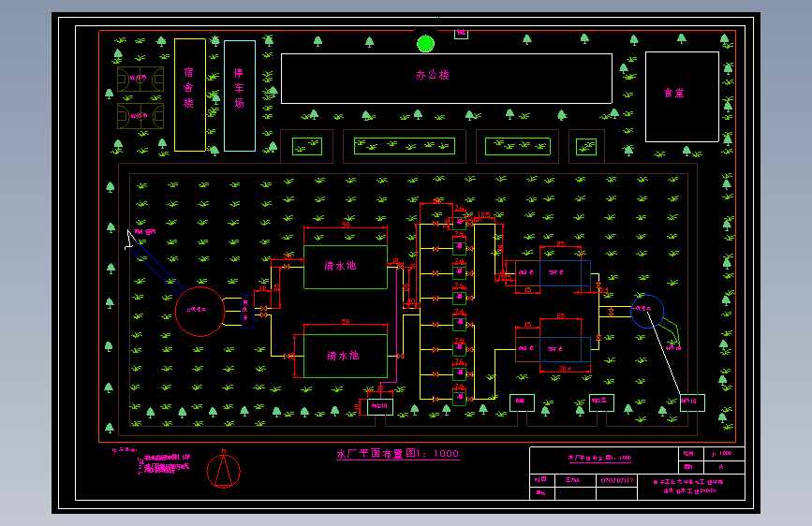Select the large red circular tank
This screenshot has width=812, height=526.
point(199,312)
